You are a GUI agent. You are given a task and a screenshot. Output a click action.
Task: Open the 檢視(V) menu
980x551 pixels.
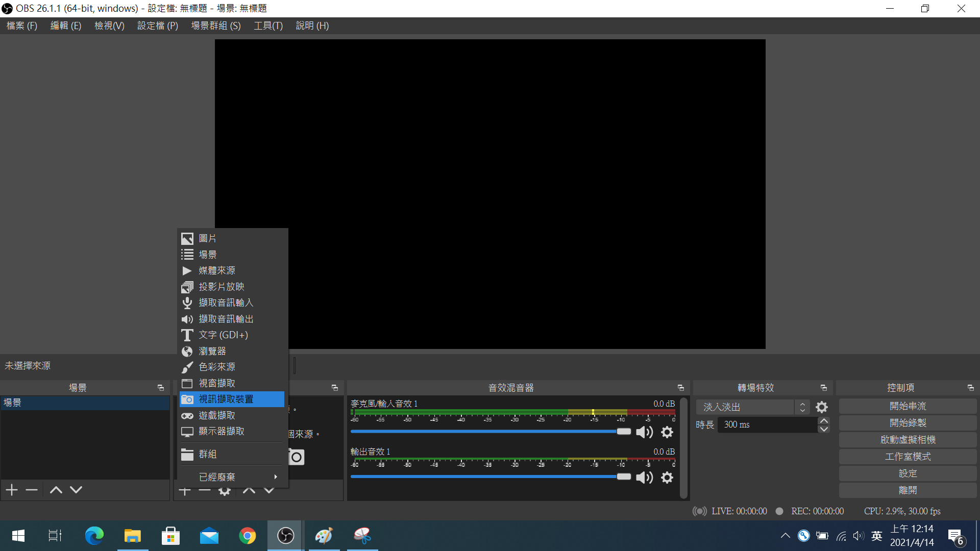[109, 26]
